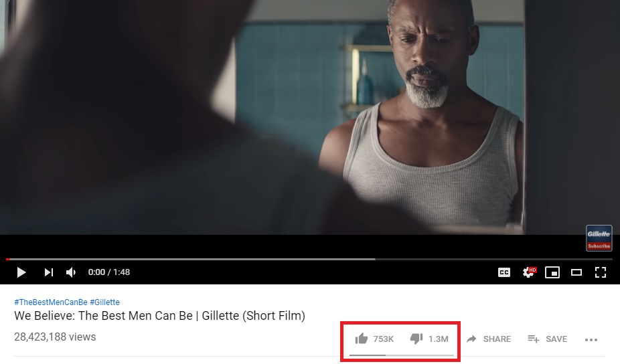
Task: Click the Share text button
Action: coord(497,339)
